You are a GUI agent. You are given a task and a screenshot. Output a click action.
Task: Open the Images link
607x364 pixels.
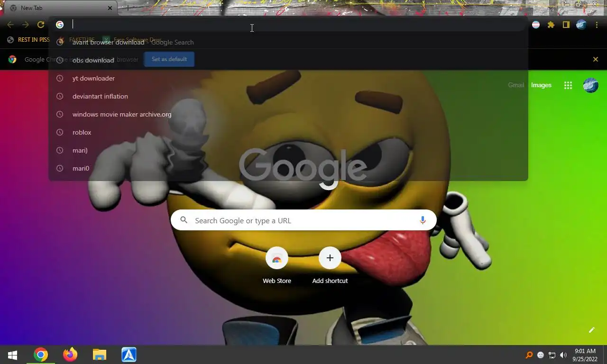click(x=541, y=85)
